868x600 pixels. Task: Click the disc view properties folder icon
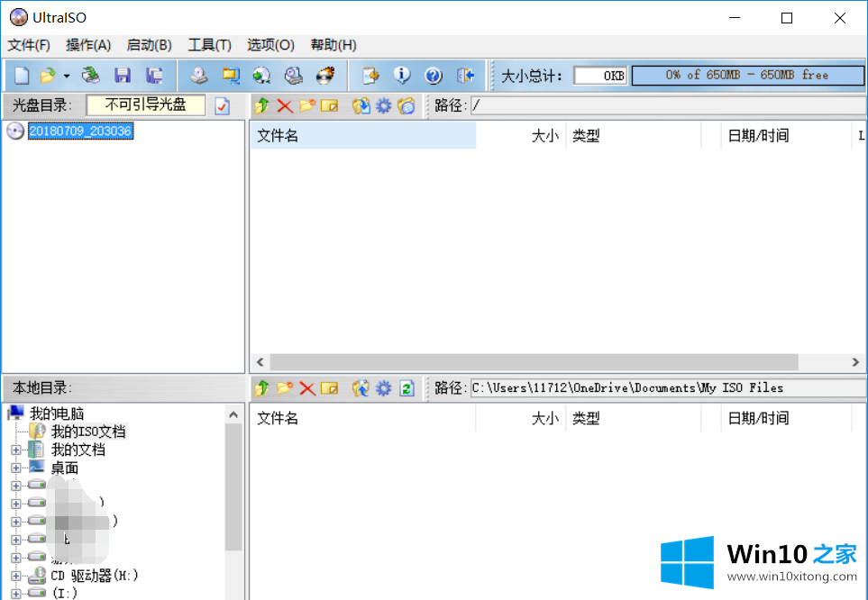(407, 105)
